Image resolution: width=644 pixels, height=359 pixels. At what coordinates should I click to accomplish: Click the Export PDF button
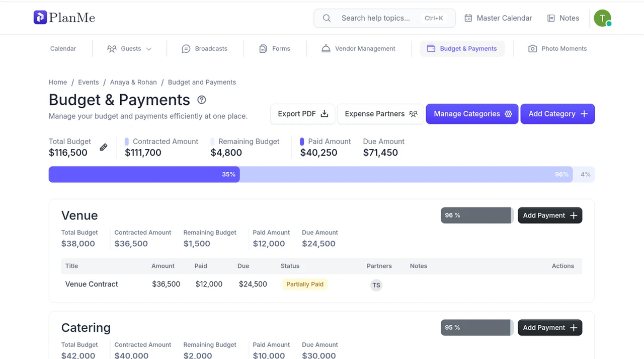click(303, 114)
